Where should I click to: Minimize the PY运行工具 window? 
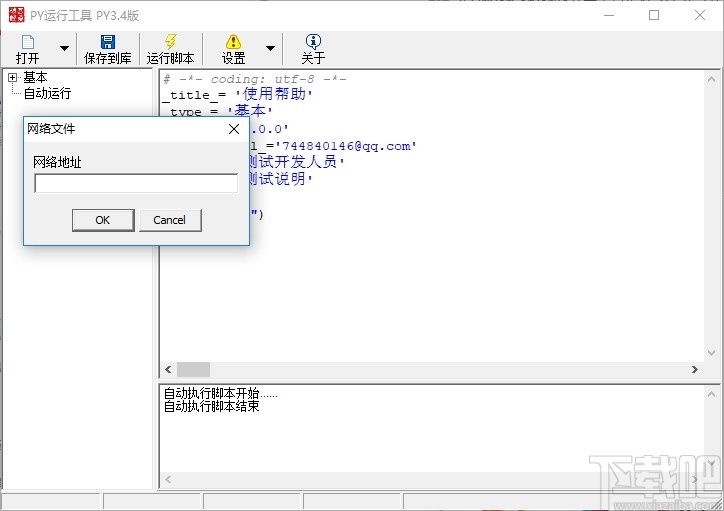coord(609,15)
